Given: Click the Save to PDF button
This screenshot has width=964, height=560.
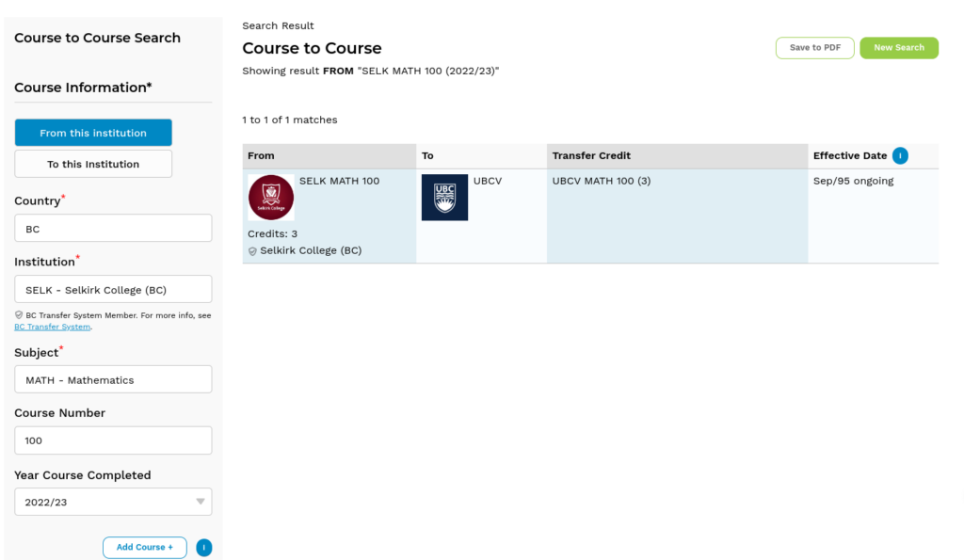Looking at the screenshot, I should 814,48.
